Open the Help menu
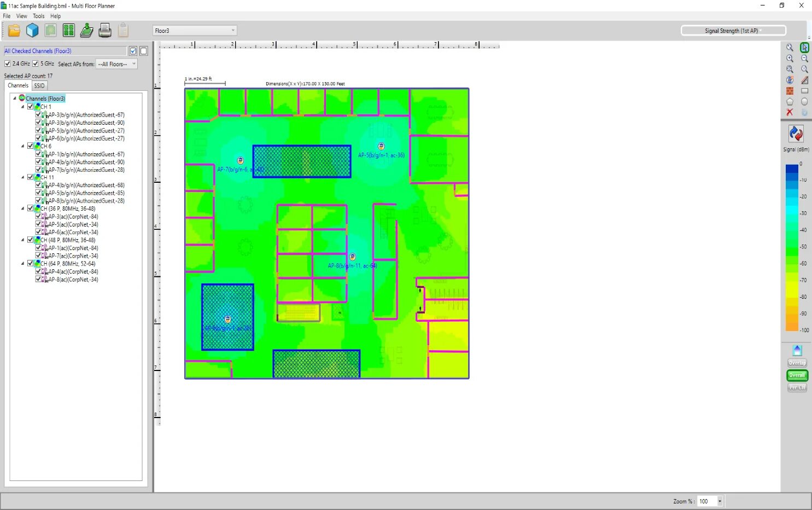 click(55, 16)
